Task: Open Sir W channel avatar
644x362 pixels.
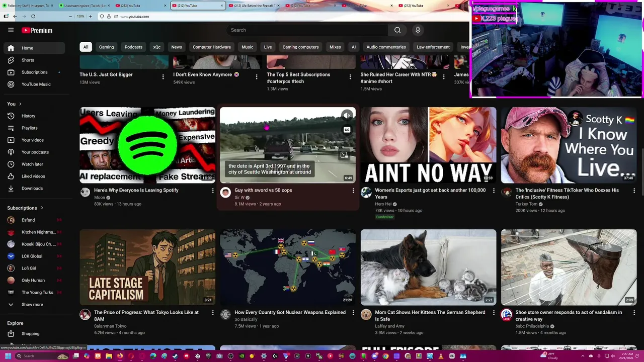Action: coord(225,192)
